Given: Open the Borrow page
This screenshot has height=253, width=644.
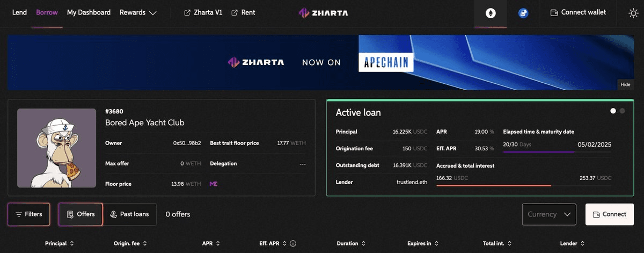Looking at the screenshot, I should [47, 12].
